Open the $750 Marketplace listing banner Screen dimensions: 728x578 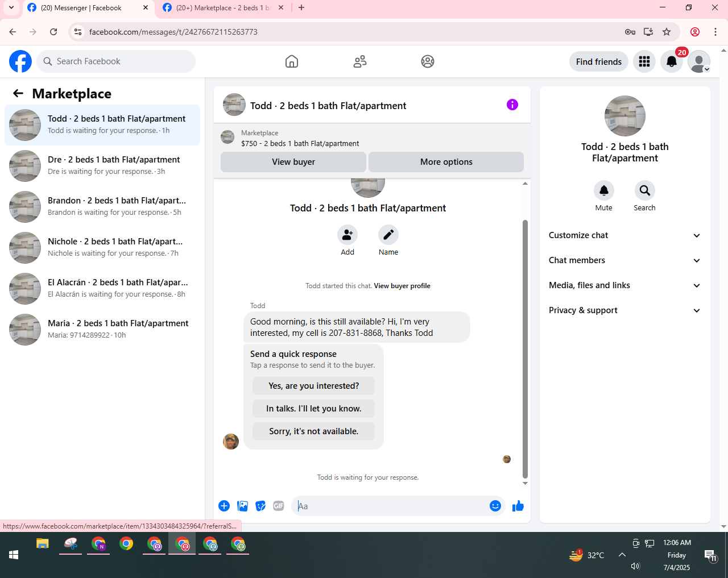[372, 138]
